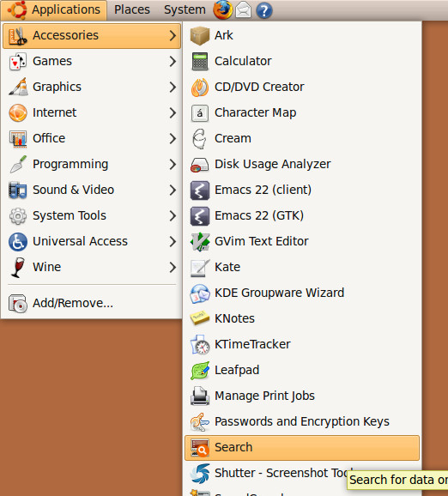Expand the Internet submenu arrow

pyautogui.click(x=173, y=113)
